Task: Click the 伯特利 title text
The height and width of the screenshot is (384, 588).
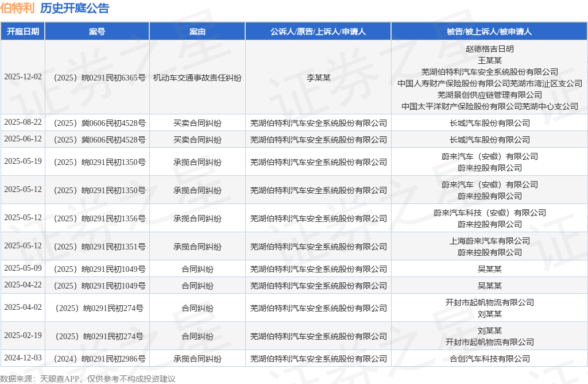Action: tap(17, 8)
